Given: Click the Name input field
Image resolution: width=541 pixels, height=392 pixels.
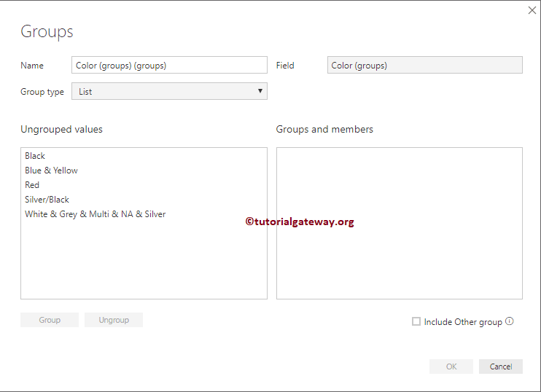Looking at the screenshot, I should click(169, 65).
